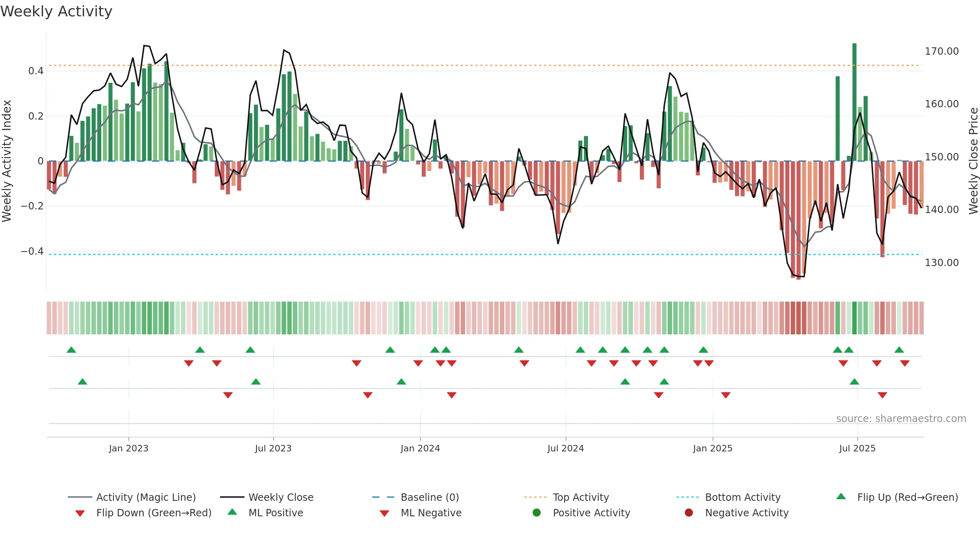Screen dimensions: 980x551
Task: Toggle Baseline (0) legend entry
Action: pyautogui.click(x=416, y=497)
